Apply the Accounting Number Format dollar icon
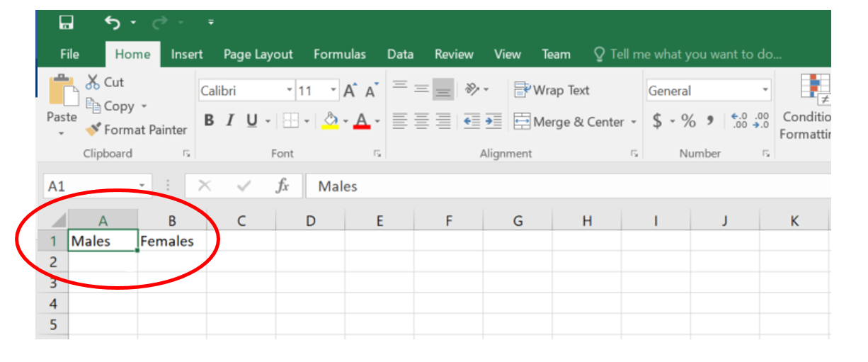 click(657, 121)
